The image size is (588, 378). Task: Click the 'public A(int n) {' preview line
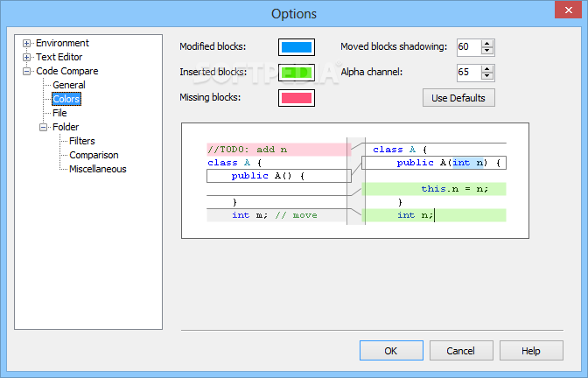point(434,163)
